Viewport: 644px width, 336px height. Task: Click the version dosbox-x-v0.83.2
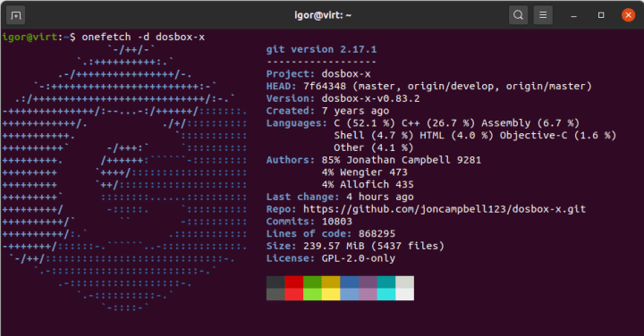[370, 98]
